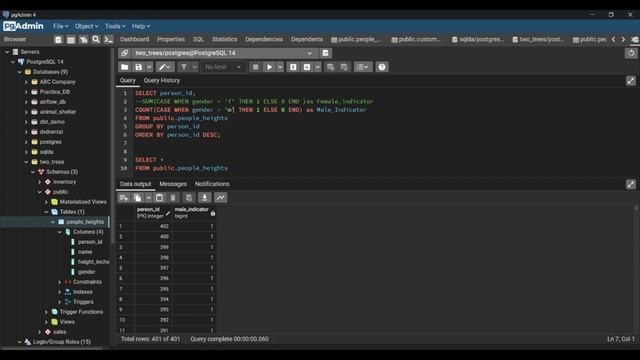Viewport: 640px width, 360px height.
Task: Switch to the Notifications tab
Action: pyautogui.click(x=212, y=184)
